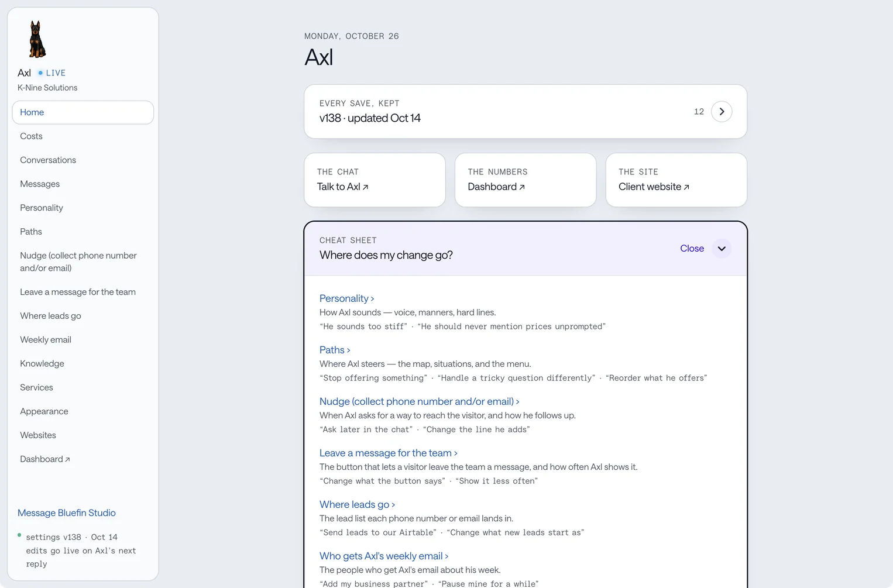Go to Where leads go in sidebar
The height and width of the screenshot is (588, 893).
pyautogui.click(x=83, y=316)
